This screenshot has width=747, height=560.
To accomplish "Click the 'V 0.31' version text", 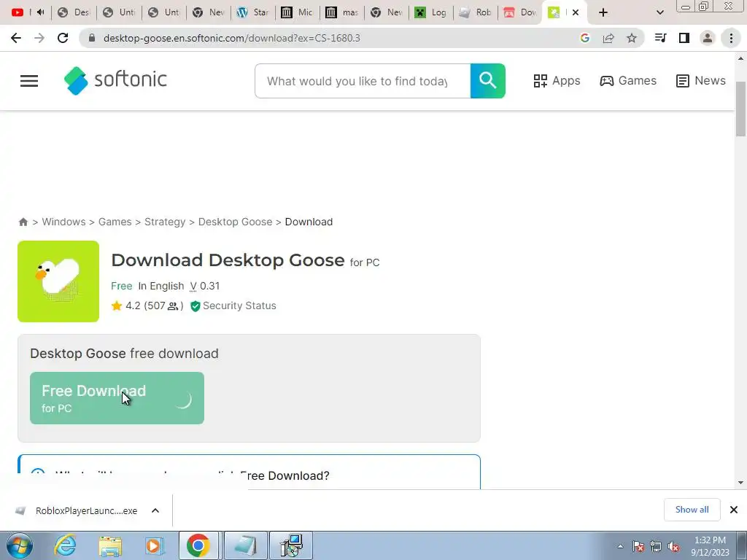I will coord(205,286).
